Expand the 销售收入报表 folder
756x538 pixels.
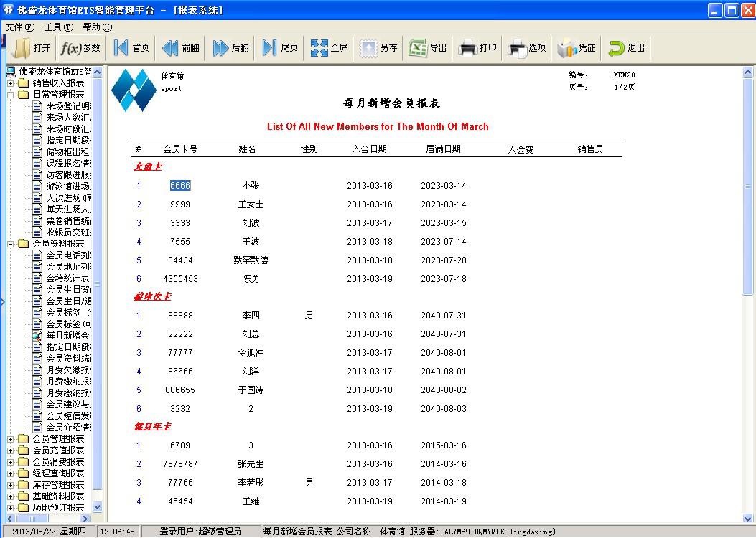click(11, 83)
